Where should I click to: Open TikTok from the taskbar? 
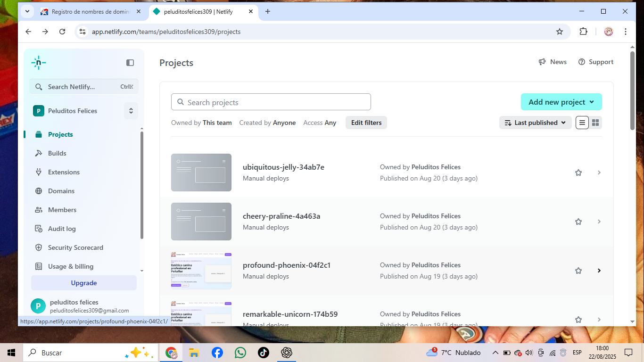[263, 353]
